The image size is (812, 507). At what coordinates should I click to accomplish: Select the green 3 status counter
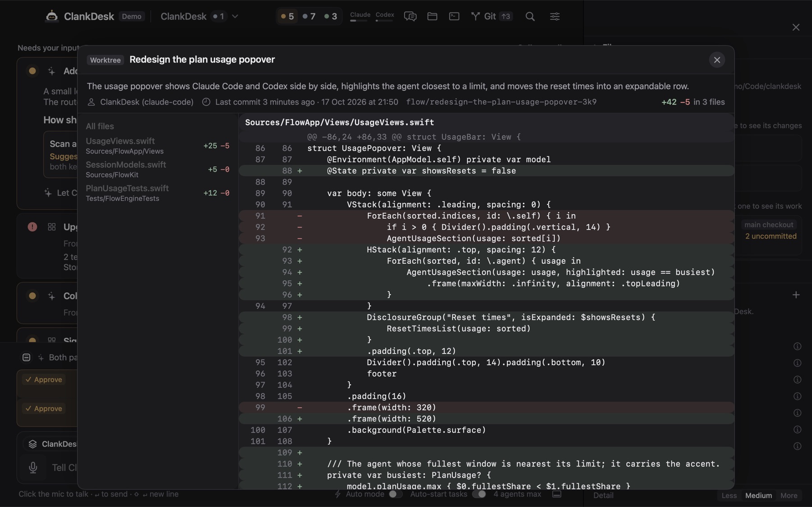331,16
